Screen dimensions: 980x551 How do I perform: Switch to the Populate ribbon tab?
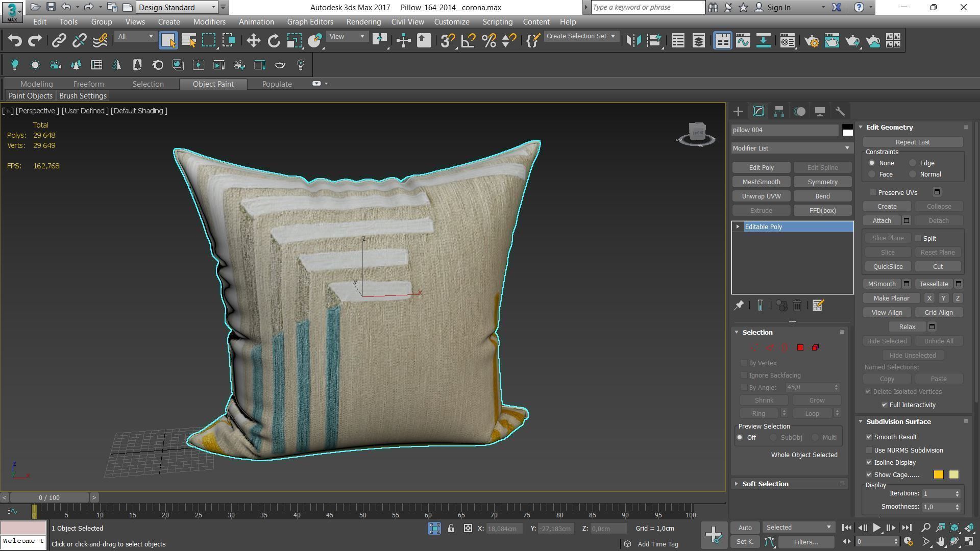(277, 84)
